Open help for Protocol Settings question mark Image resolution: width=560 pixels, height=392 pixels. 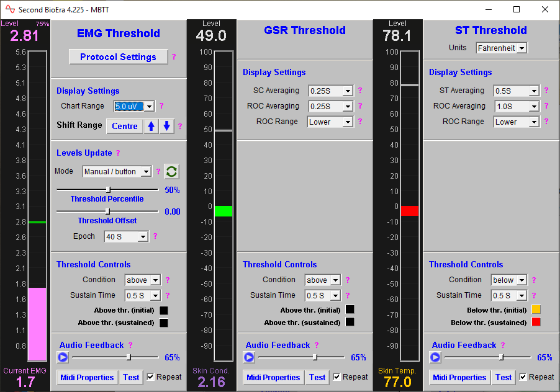(174, 57)
